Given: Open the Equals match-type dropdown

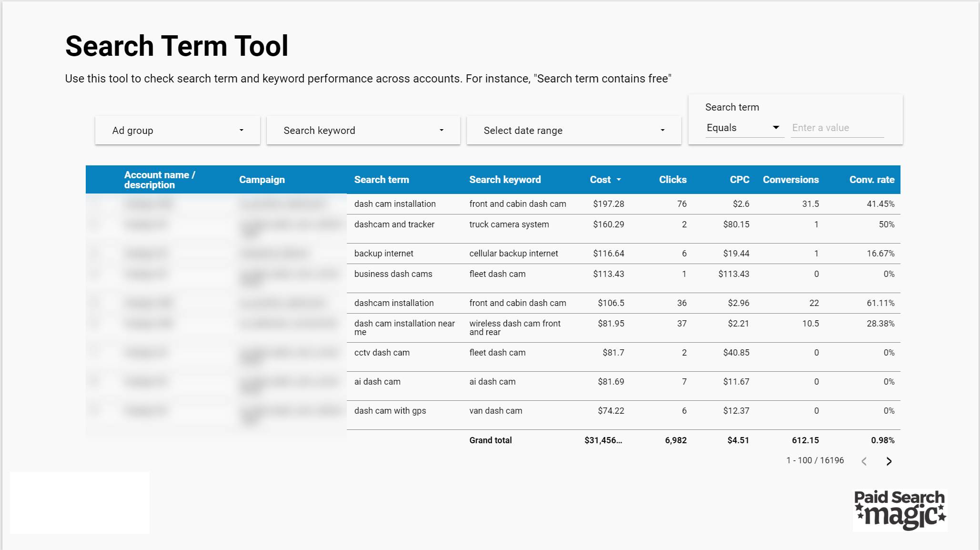Looking at the screenshot, I should click(x=743, y=128).
